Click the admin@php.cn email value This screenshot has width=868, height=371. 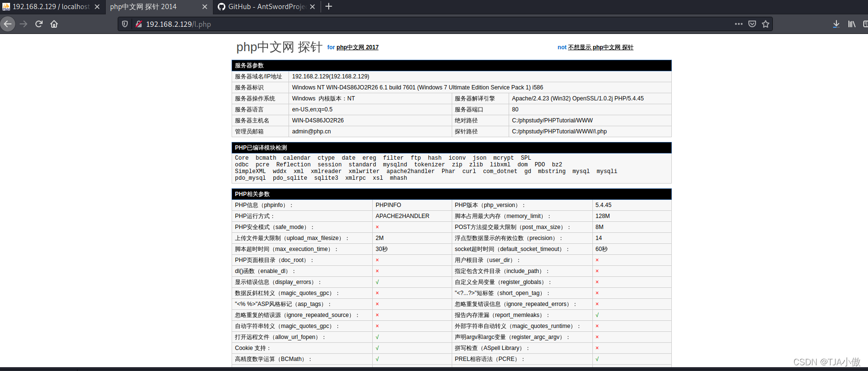[x=312, y=131]
